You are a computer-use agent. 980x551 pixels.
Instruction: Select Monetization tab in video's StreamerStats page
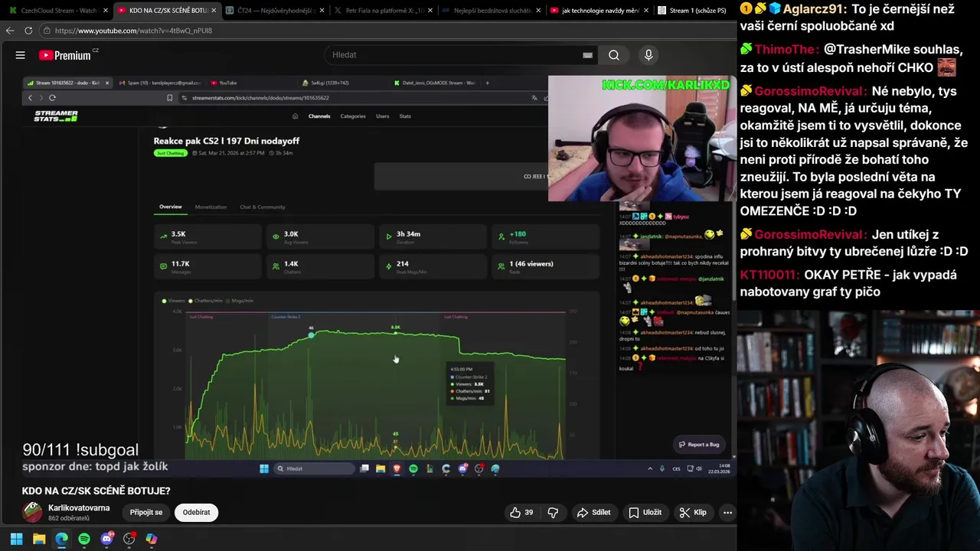pyautogui.click(x=211, y=207)
